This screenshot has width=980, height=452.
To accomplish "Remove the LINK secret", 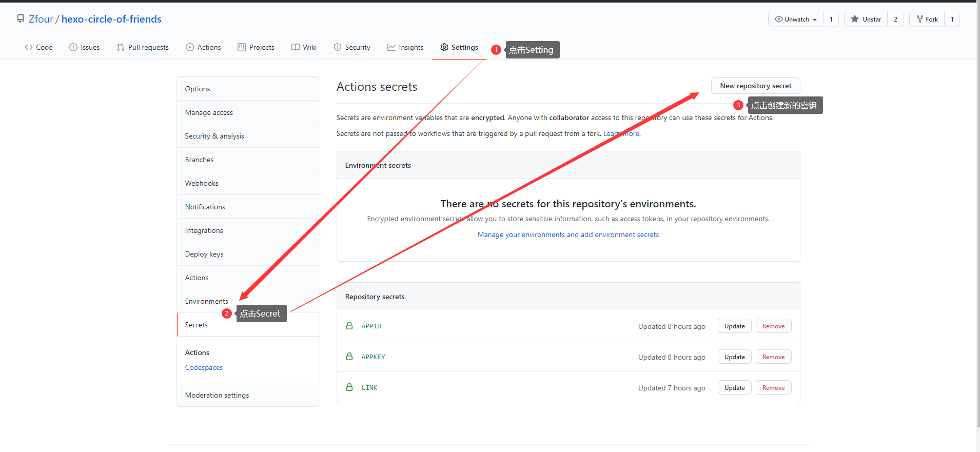I will pyautogui.click(x=773, y=387).
